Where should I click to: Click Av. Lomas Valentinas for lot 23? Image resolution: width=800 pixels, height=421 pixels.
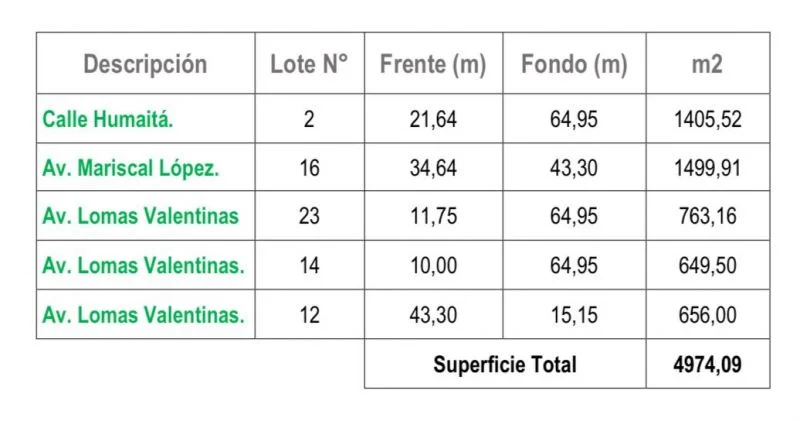(x=140, y=217)
